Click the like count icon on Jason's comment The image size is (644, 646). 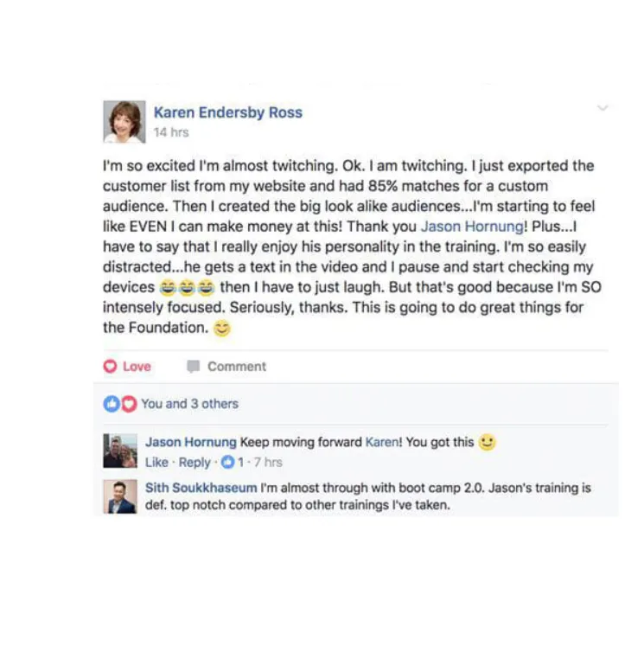coord(227,463)
